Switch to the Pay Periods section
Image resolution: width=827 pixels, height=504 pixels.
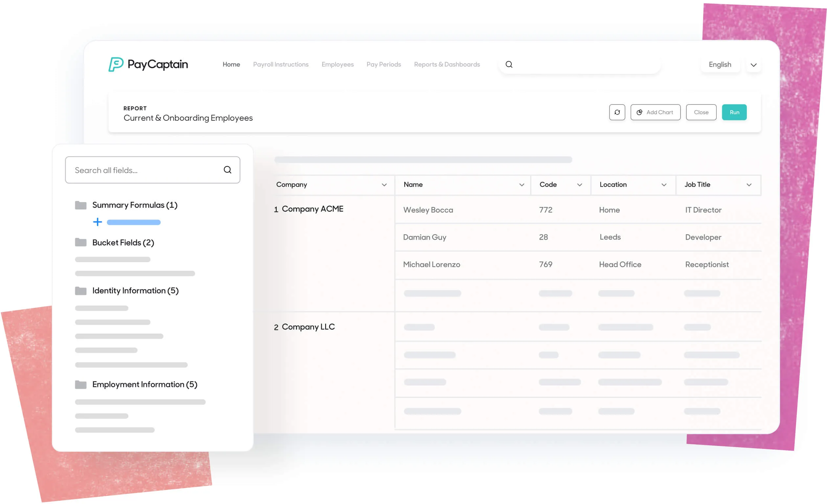tap(384, 64)
